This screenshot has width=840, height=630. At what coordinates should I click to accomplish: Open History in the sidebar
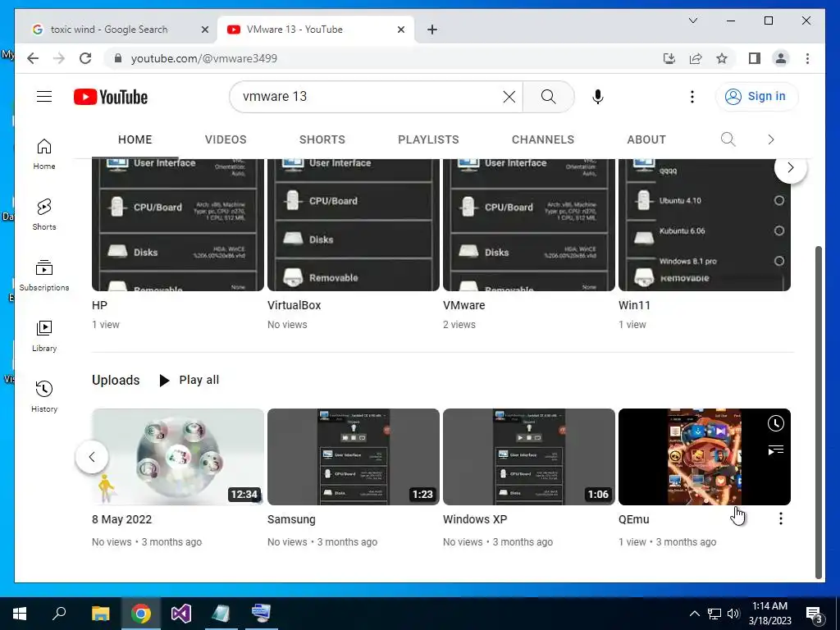(x=44, y=396)
